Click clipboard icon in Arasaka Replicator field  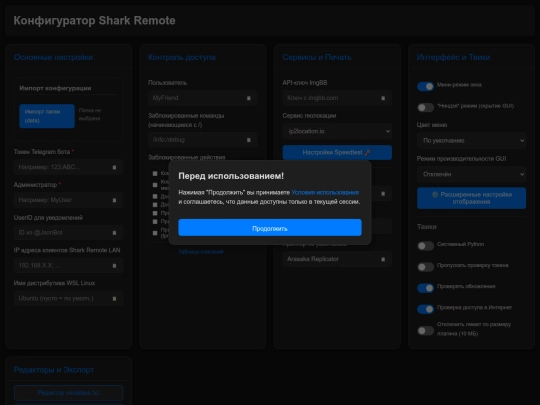[x=383, y=259]
